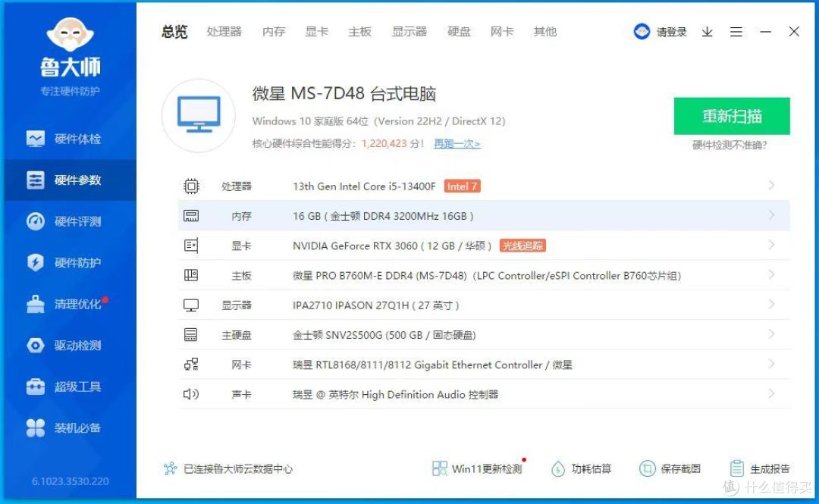Click the 再跑一次 link
This screenshot has height=504, width=819.
(457, 144)
